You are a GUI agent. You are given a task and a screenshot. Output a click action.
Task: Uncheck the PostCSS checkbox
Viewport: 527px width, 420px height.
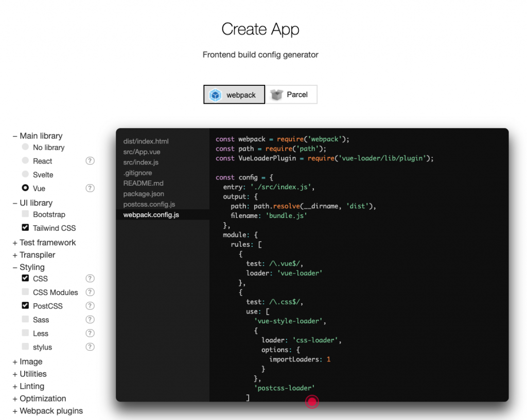pos(25,305)
